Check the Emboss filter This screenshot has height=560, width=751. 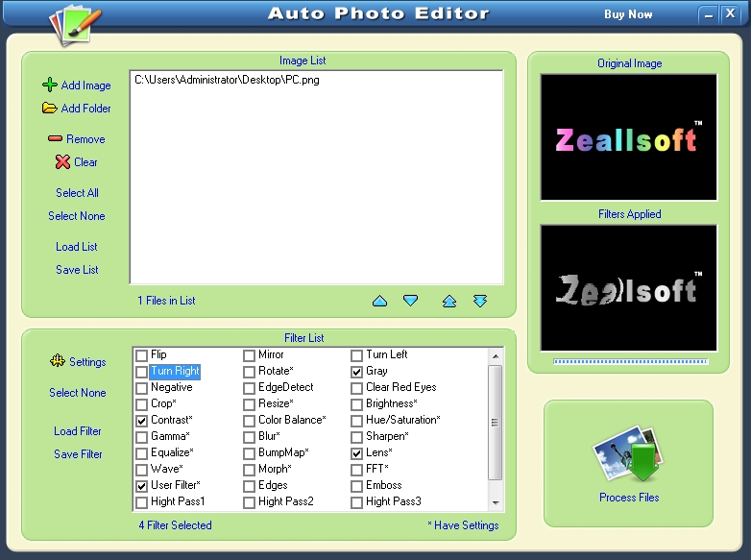pyautogui.click(x=356, y=486)
